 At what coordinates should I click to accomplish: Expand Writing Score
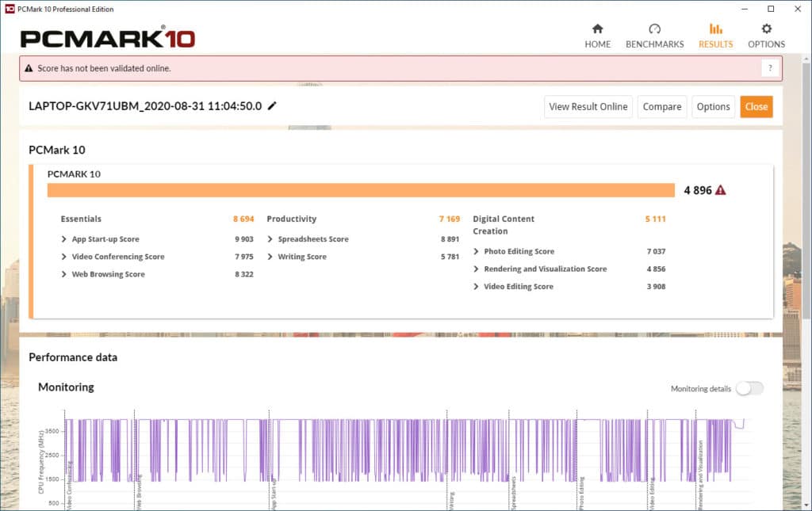(270, 257)
